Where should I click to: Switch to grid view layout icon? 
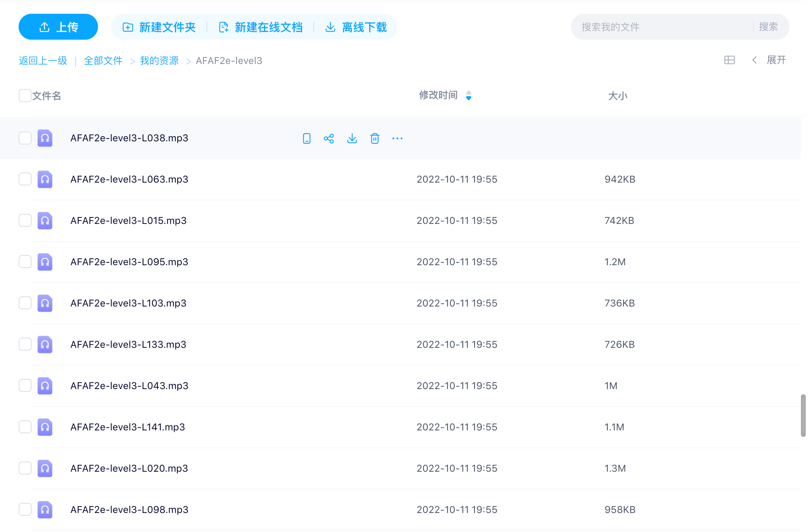click(x=730, y=60)
